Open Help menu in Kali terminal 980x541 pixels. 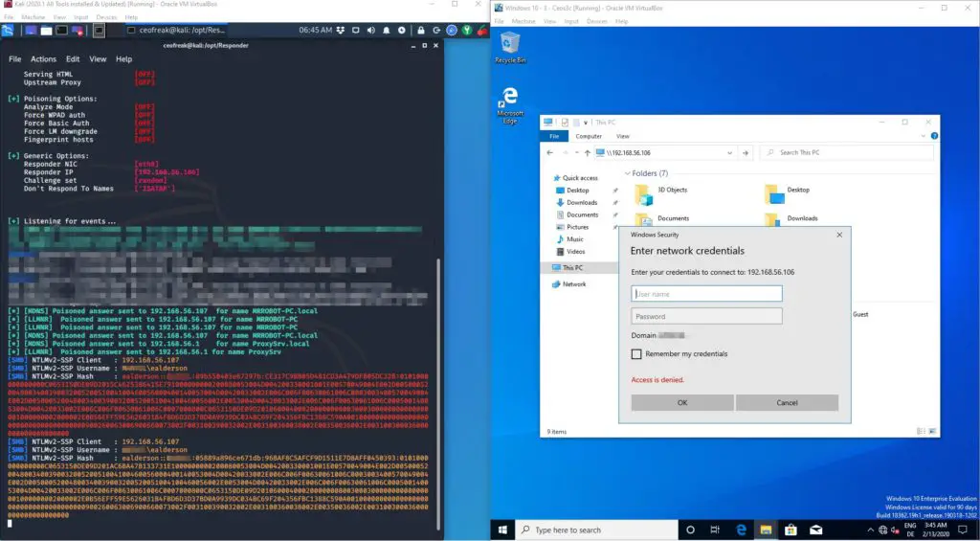coord(123,58)
